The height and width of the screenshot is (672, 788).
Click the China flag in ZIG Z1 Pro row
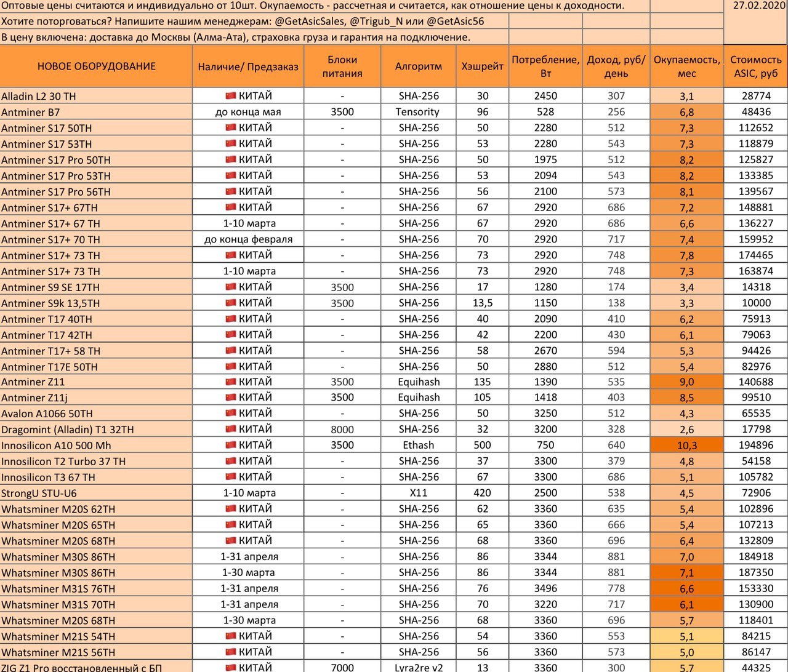point(231,667)
